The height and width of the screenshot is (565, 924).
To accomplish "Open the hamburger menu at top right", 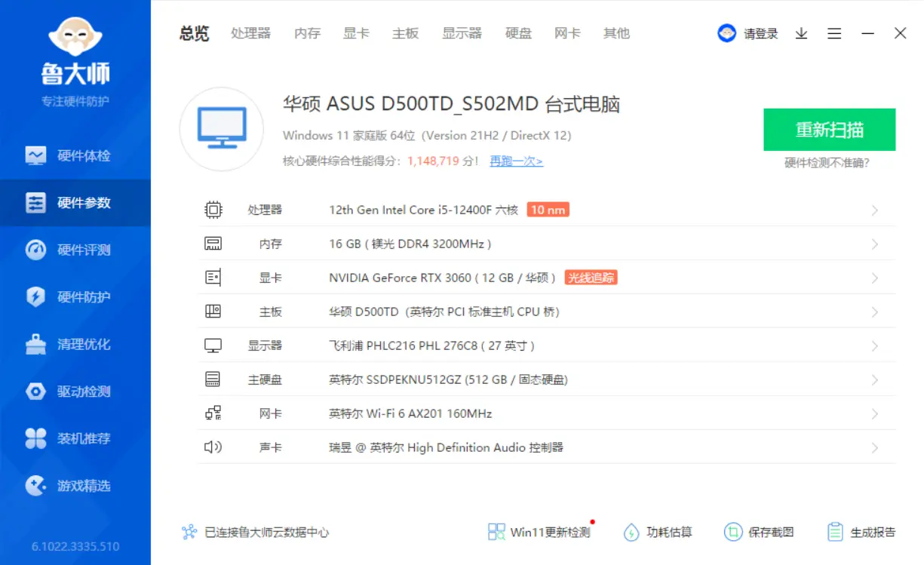I will pyautogui.click(x=834, y=33).
